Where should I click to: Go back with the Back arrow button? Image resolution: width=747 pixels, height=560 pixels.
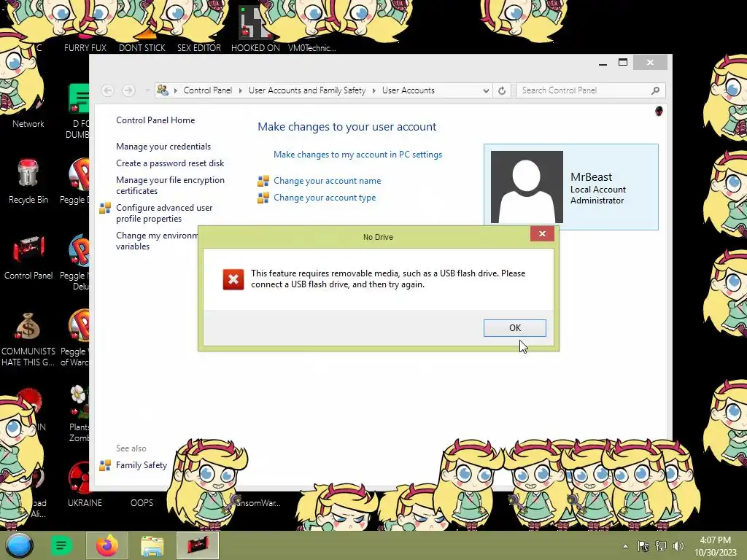coord(108,90)
